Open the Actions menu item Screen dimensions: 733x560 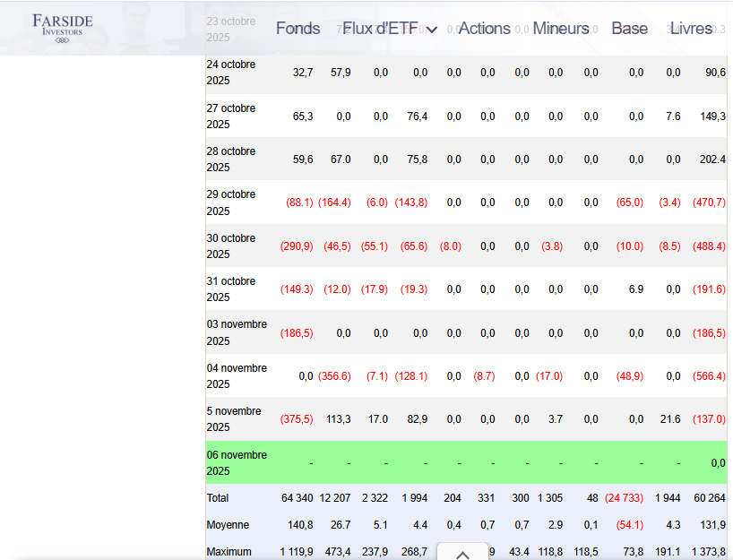(484, 29)
